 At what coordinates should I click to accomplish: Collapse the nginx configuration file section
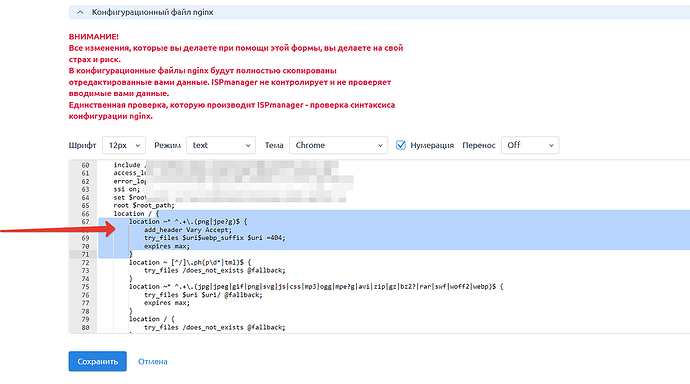pyautogui.click(x=80, y=12)
